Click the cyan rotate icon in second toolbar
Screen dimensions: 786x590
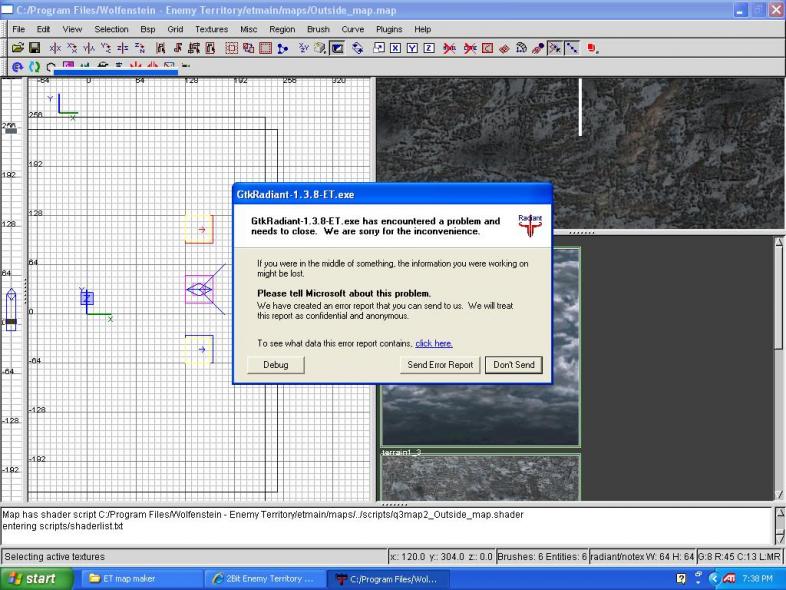33,68
